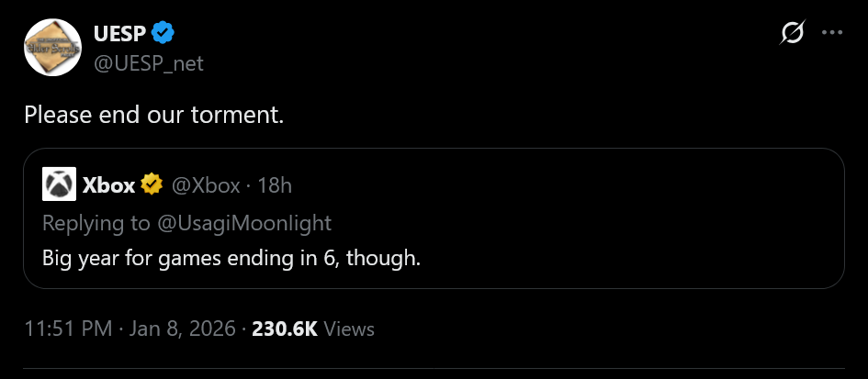Click "Please end our torment." post text
The width and height of the screenshot is (868, 379).
tap(154, 116)
